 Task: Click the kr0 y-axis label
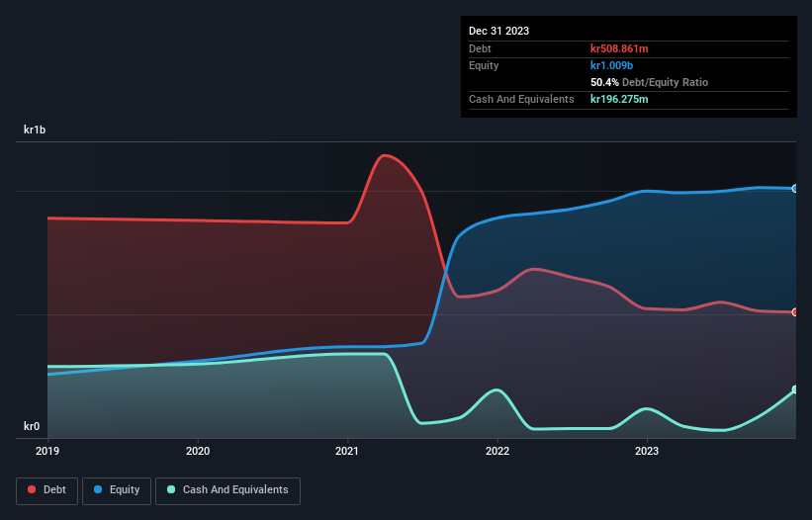pyautogui.click(x=32, y=426)
